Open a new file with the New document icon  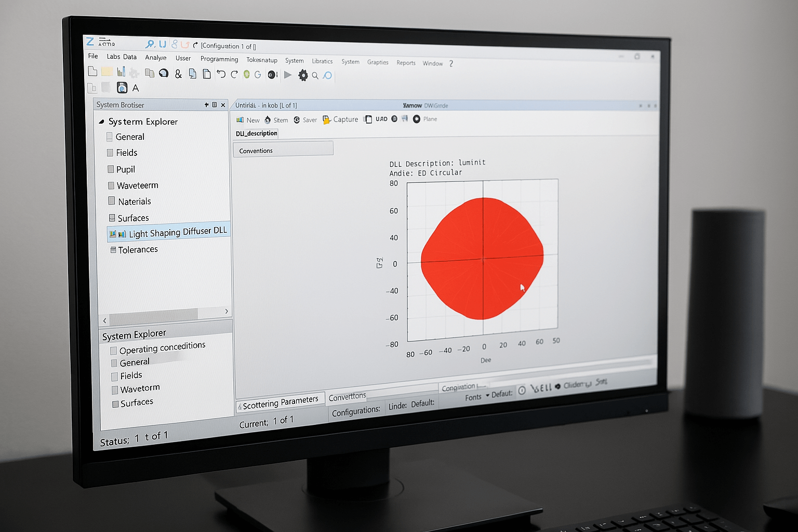(x=93, y=72)
